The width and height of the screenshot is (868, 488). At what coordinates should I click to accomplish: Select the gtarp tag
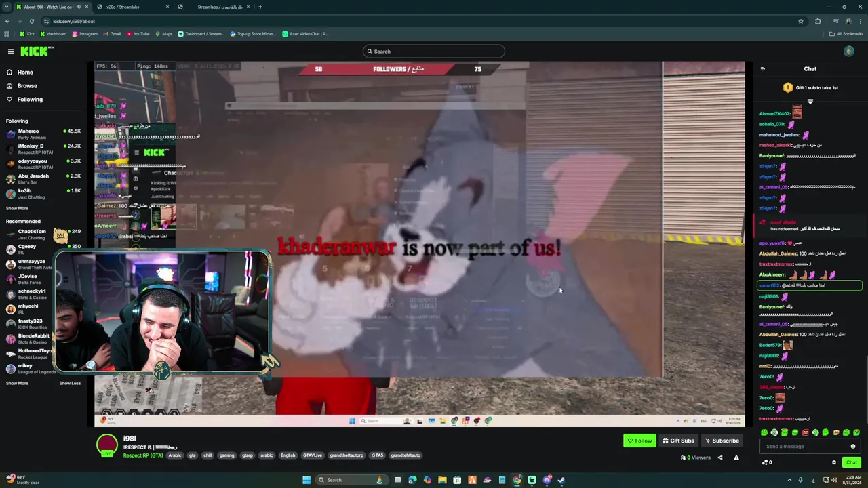tap(248, 455)
